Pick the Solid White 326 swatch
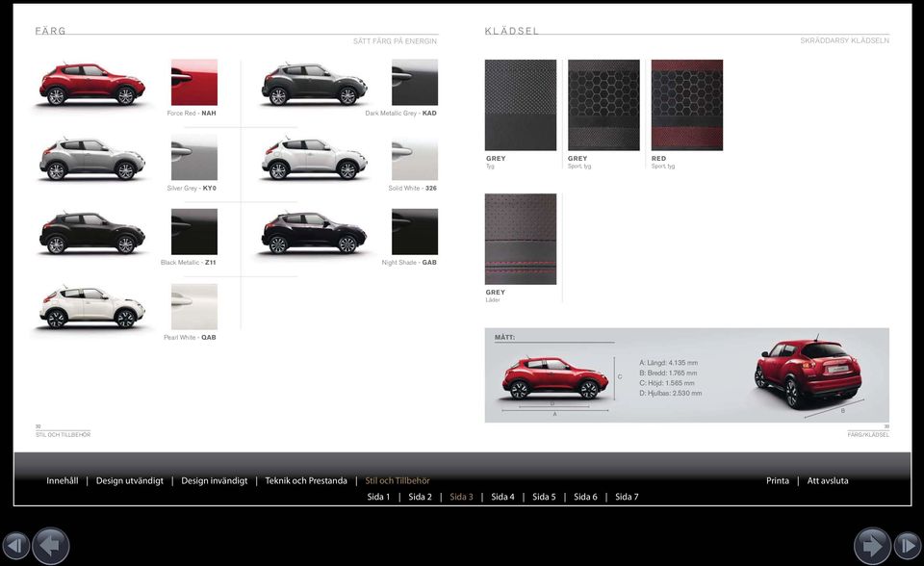This screenshot has width=924, height=566. click(x=415, y=157)
